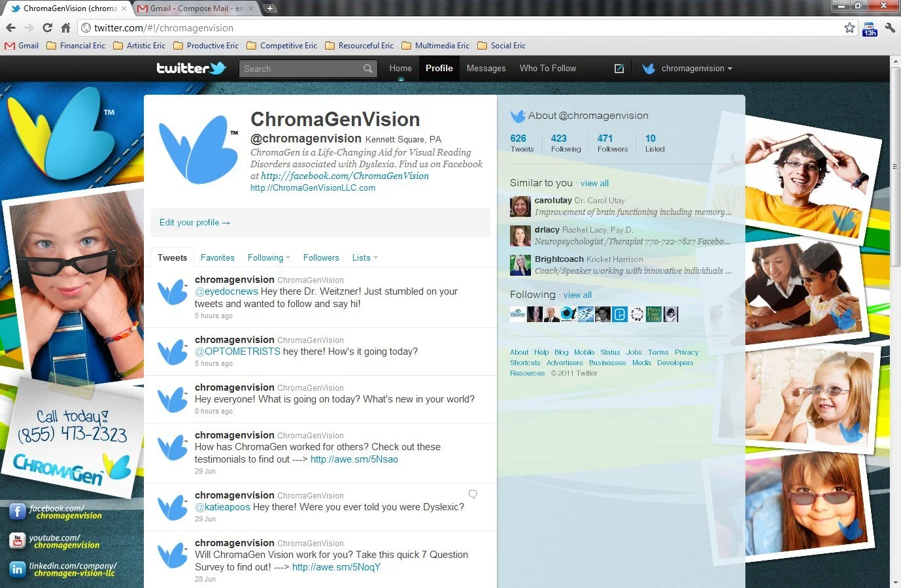This screenshot has width=901, height=588.
Task: Open the awe.sm/5Nsao testimonials link
Action: [x=354, y=459]
